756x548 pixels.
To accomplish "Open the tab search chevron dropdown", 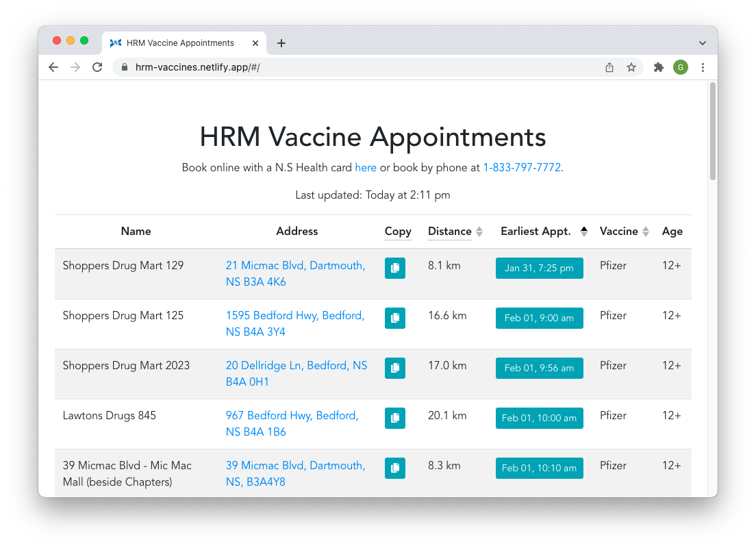I will [702, 43].
